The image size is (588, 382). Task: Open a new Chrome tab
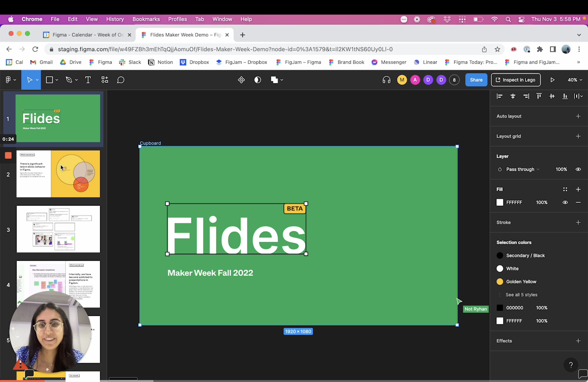coord(242,35)
